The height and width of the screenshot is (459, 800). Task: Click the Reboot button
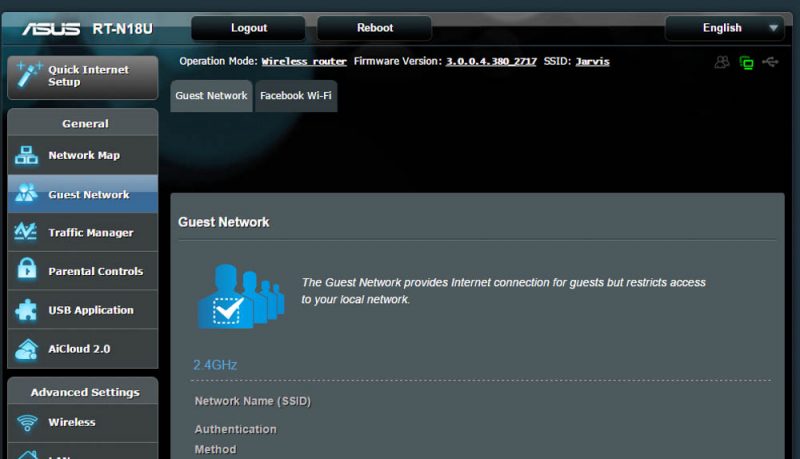pos(374,28)
